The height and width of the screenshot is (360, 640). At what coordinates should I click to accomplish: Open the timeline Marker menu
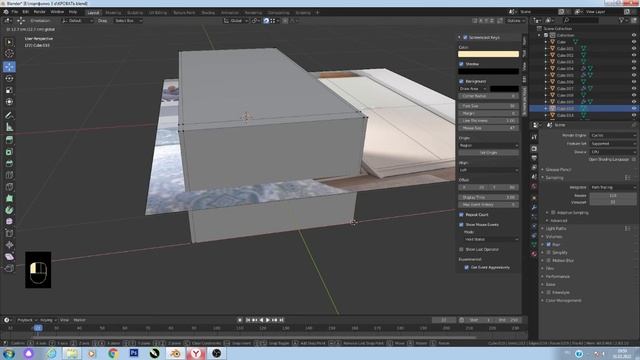point(80,320)
